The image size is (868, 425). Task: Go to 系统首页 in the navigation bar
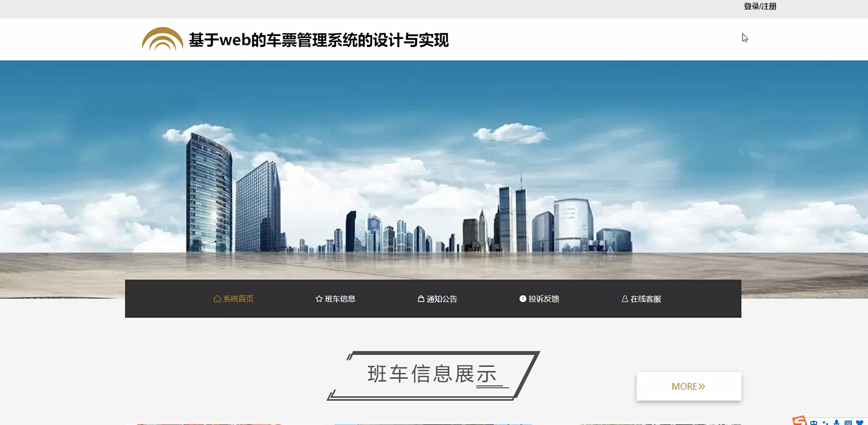coord(234,299)
